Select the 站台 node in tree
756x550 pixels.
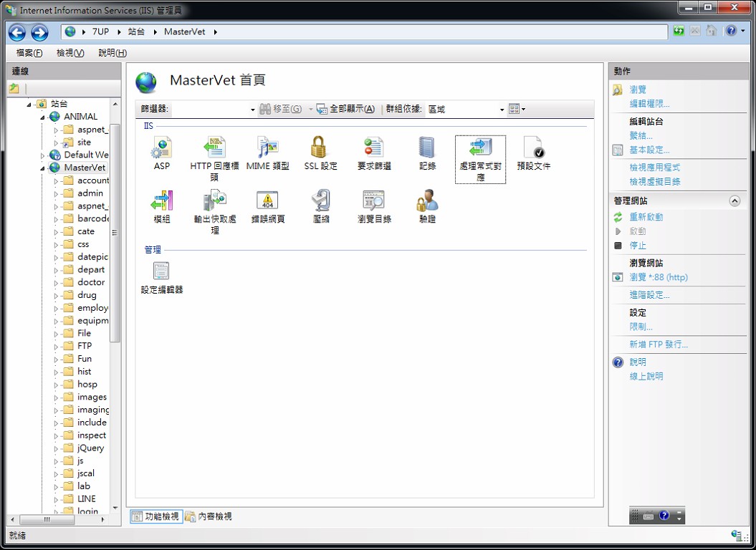pos(59,104)
